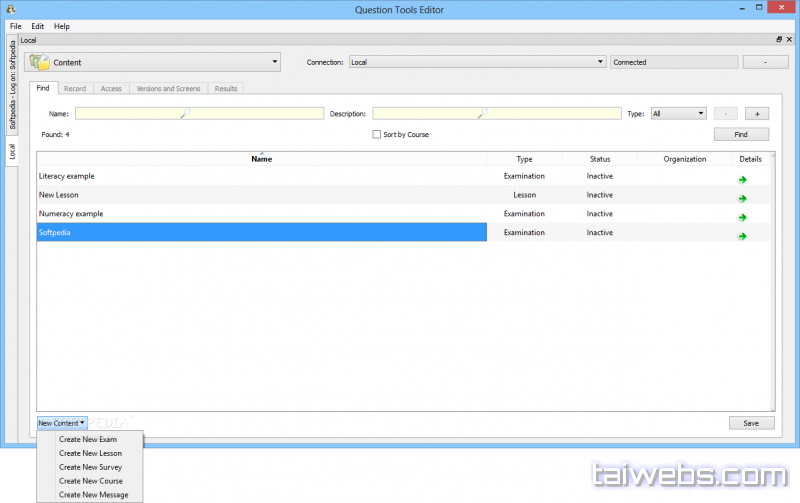Click the Find button

pyautogui.click(x=741, y=134)
